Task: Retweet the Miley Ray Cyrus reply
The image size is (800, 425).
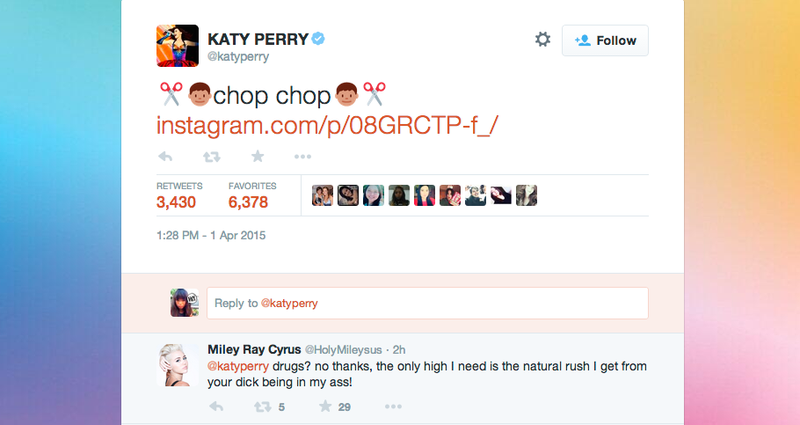Action: pyautogui.click(x=263, y=407)
